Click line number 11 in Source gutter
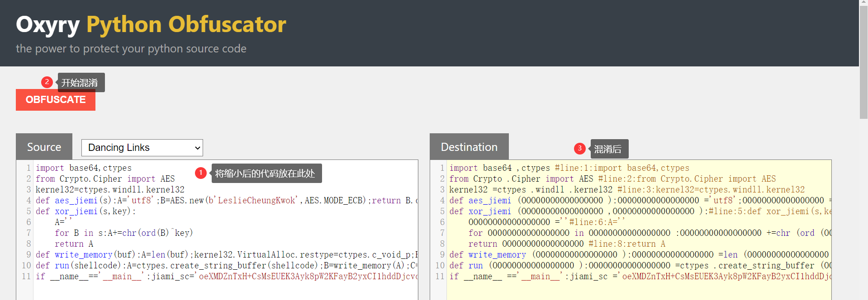The width and height of the screenshot is (868, 300). pos(26,277)
